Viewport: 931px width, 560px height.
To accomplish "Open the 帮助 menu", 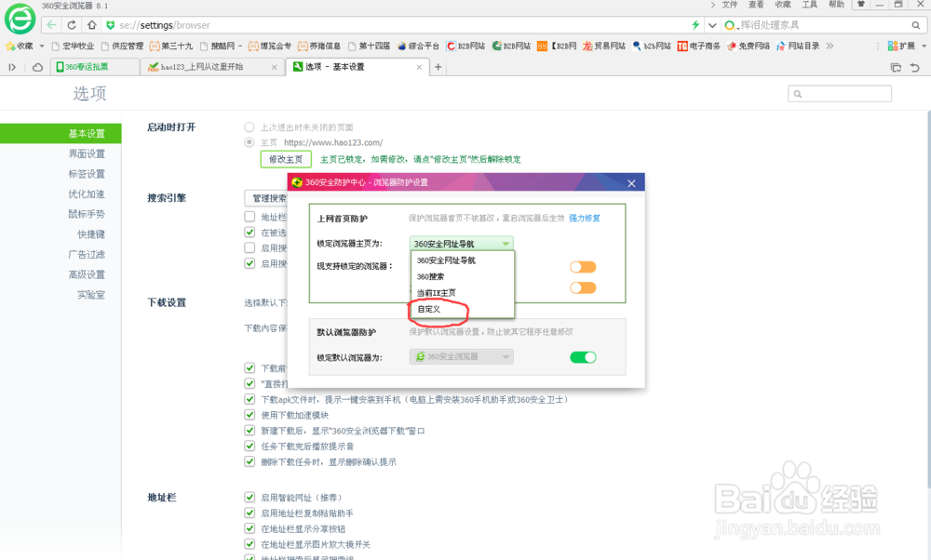I will (836, 5).
